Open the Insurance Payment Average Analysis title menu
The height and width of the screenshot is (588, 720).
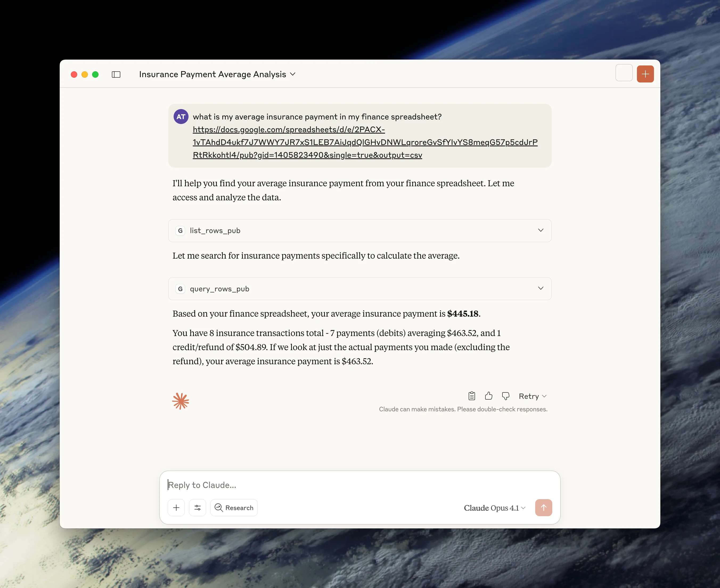point(293,74)
